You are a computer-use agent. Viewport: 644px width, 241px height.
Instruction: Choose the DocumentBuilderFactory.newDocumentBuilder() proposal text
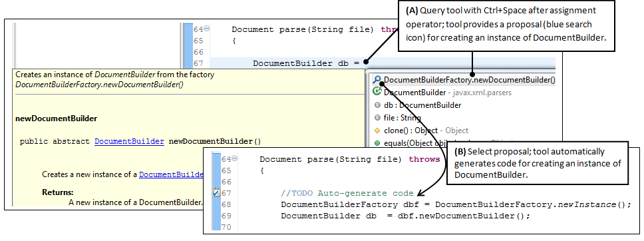(470, 80)
